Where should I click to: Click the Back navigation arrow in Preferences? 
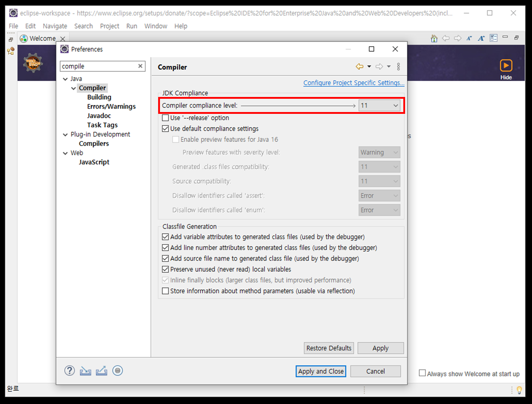click(x=359, y=66)
